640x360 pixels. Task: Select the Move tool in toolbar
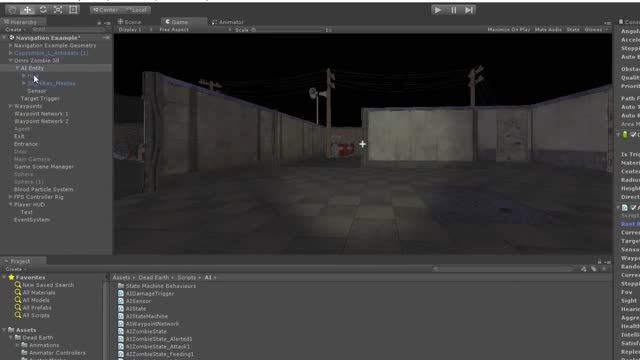pos(27,10)
